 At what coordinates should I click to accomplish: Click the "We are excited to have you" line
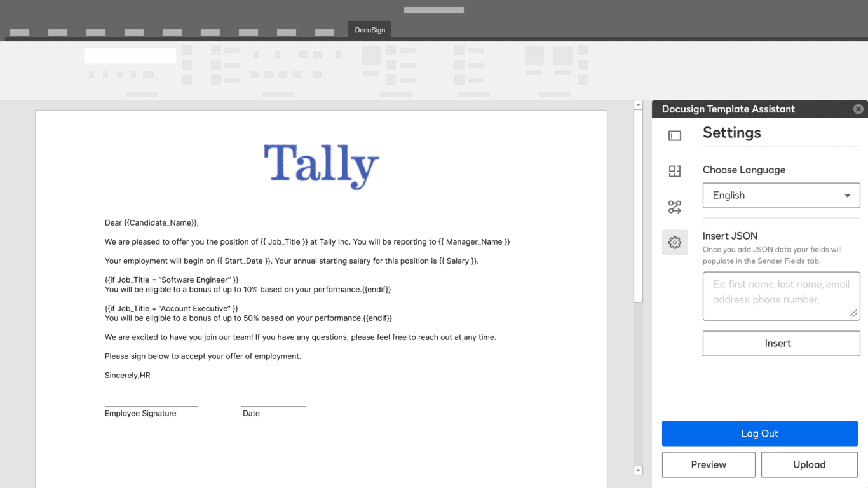pyautogui.click(x=301, y=337)
